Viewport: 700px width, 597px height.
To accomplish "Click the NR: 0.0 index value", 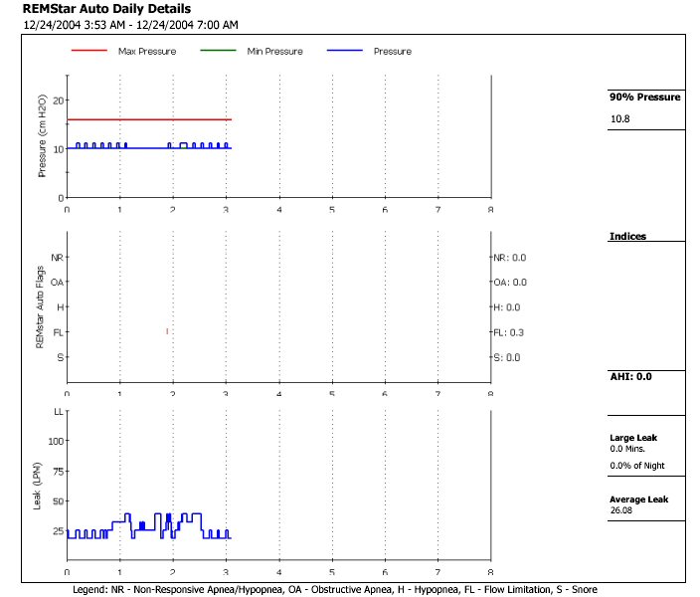I will click(x=510, y=258).
